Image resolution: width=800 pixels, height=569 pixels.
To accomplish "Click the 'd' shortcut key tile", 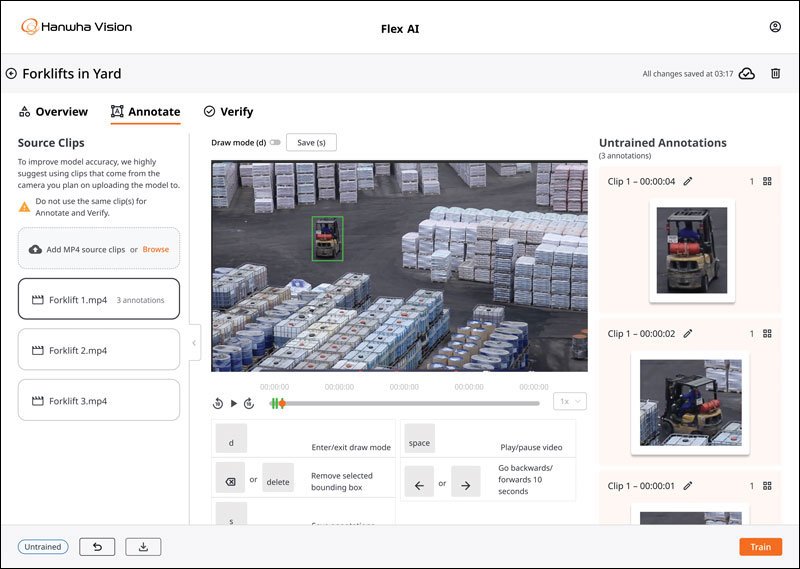I will pos(231,438).
